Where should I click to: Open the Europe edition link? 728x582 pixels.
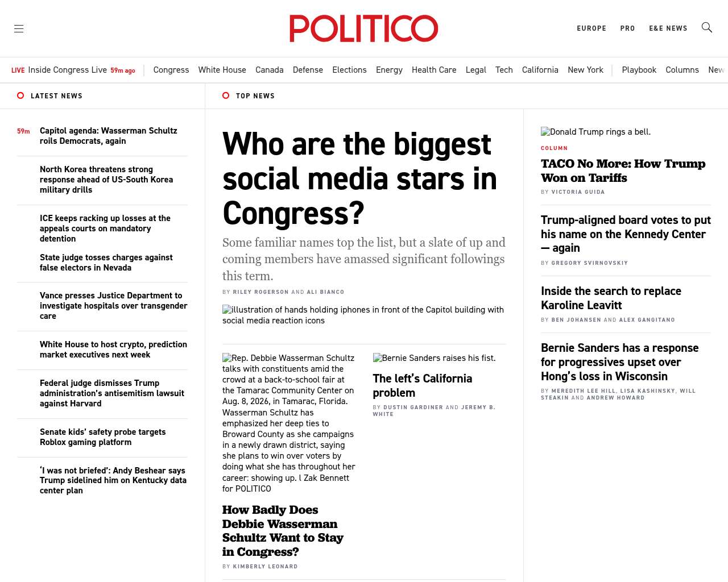pyautogui.click(x=591, y=28)
